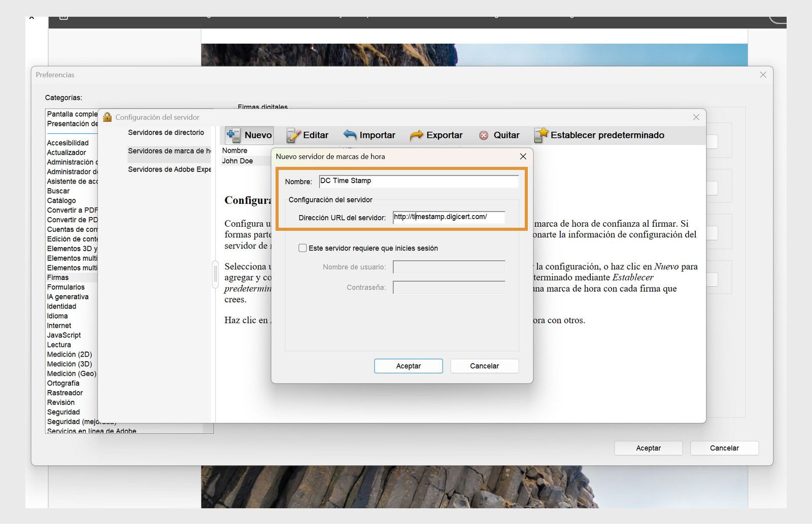Select the Editar pencil icon
The width and height of the screenshot is (812, 524).
292,135
